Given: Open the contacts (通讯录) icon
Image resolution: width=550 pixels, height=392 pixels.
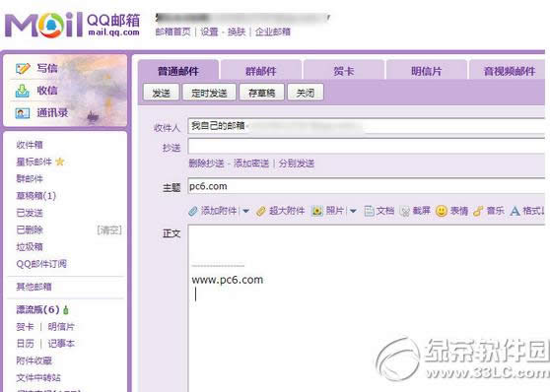Looking at the screenshot, I should 23,113.
